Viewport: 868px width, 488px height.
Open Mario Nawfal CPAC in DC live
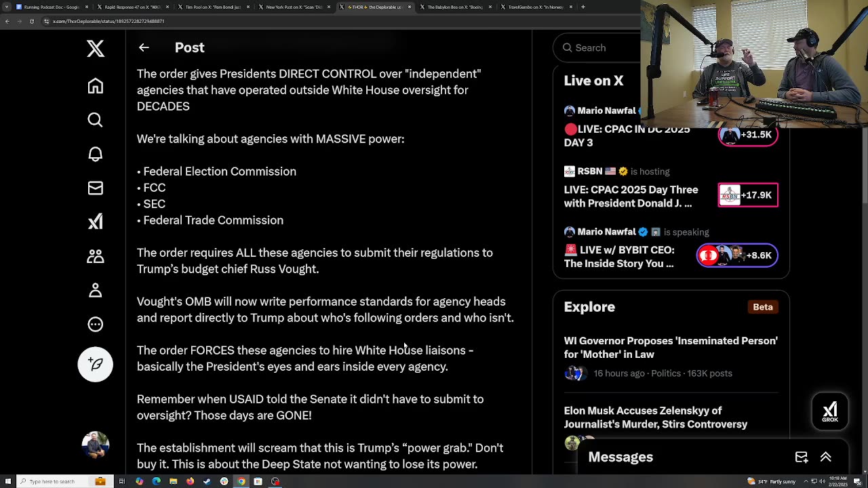[627, 136]
